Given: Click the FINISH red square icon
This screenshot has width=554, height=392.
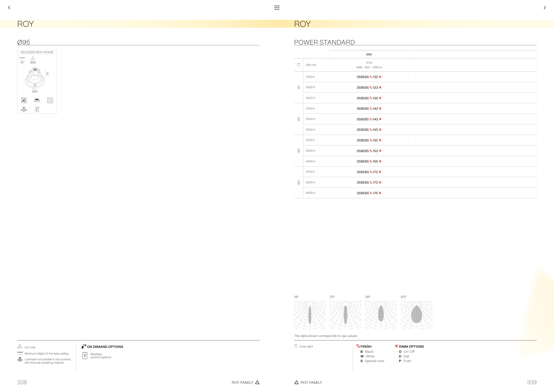Looking at the screenshot, I should pyautogui.click(x=358, y=346).
